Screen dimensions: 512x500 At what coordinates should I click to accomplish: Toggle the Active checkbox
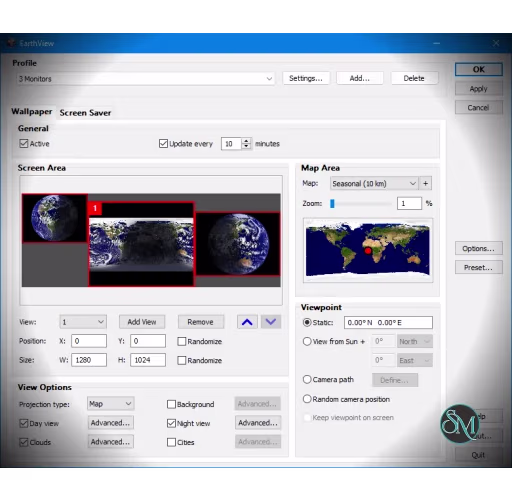point(24,144)
